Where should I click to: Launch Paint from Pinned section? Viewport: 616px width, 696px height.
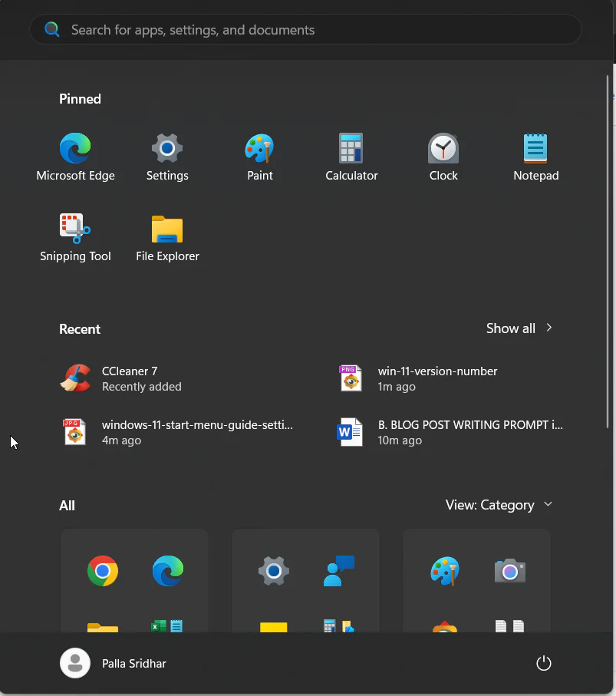point(259,157)
